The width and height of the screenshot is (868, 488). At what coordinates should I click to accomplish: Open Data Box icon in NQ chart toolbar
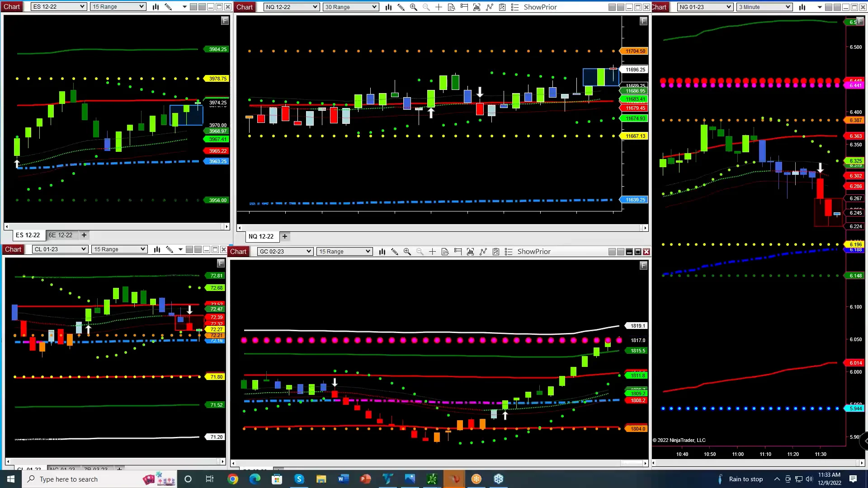tap(451, 7)
